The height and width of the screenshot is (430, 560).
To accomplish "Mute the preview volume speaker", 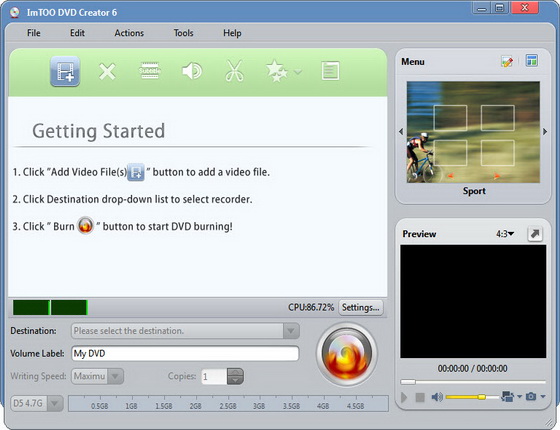I will click(437, 397).
